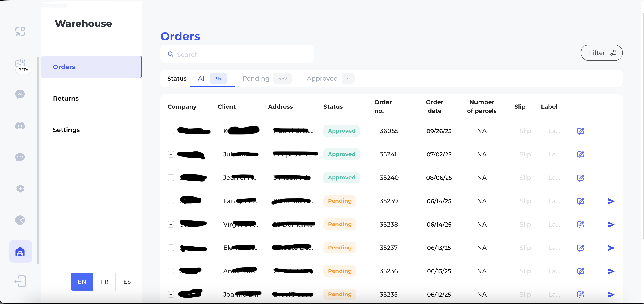Open the Returns section

click(66, 98)
